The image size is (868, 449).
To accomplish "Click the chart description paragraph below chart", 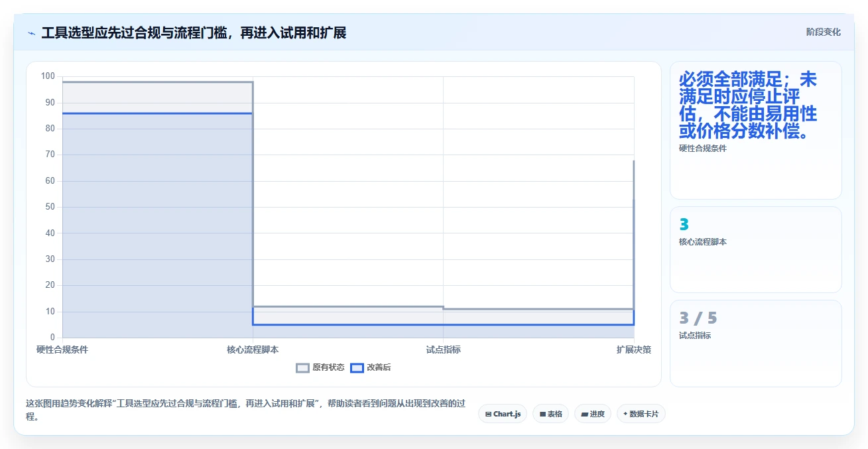I will click(x=245, y=410).
